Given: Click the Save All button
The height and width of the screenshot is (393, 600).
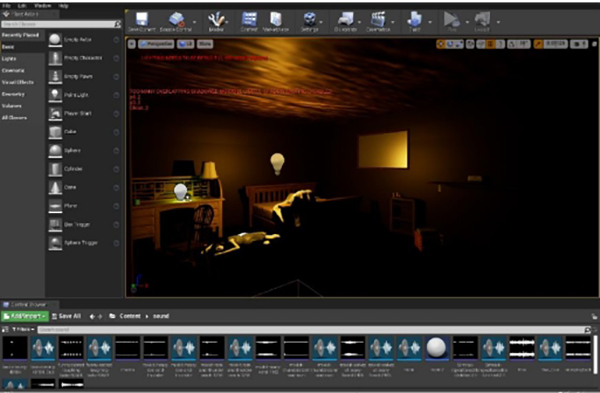Looking at the screenshot, I should click(x=66, y=316).
